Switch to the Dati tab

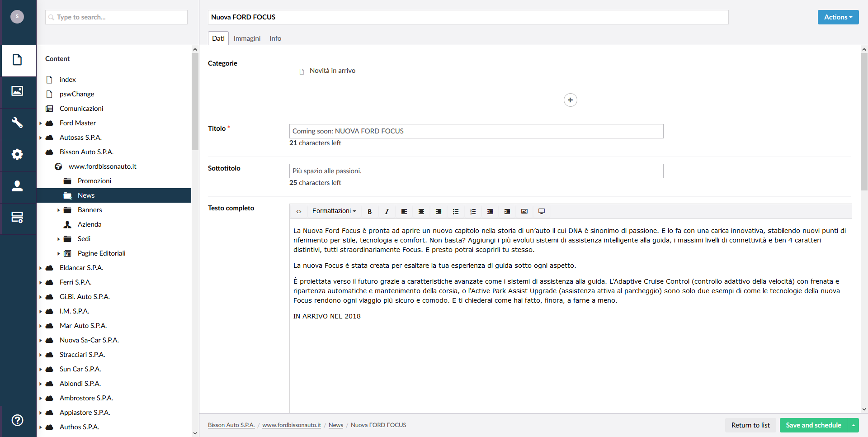(x=218, y=38)
